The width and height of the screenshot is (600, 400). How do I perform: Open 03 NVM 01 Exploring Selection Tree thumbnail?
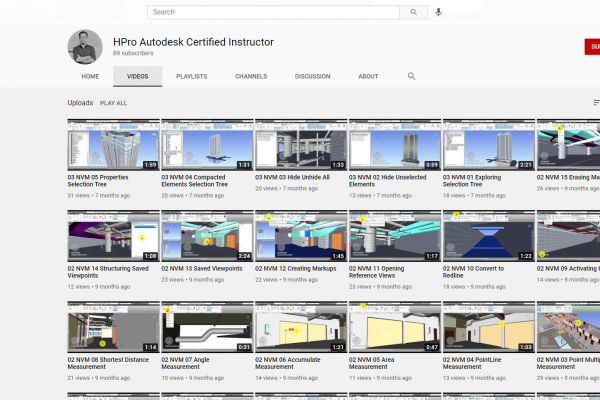coord(488,145)
